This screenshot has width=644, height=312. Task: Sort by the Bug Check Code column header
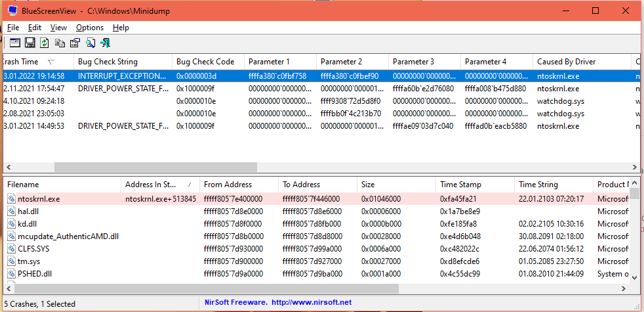[209, 62]
